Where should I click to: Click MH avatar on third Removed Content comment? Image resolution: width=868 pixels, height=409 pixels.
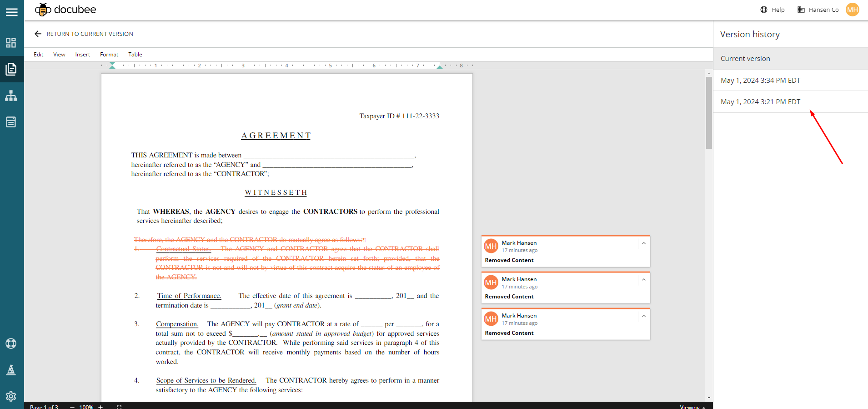click(491, 319)
